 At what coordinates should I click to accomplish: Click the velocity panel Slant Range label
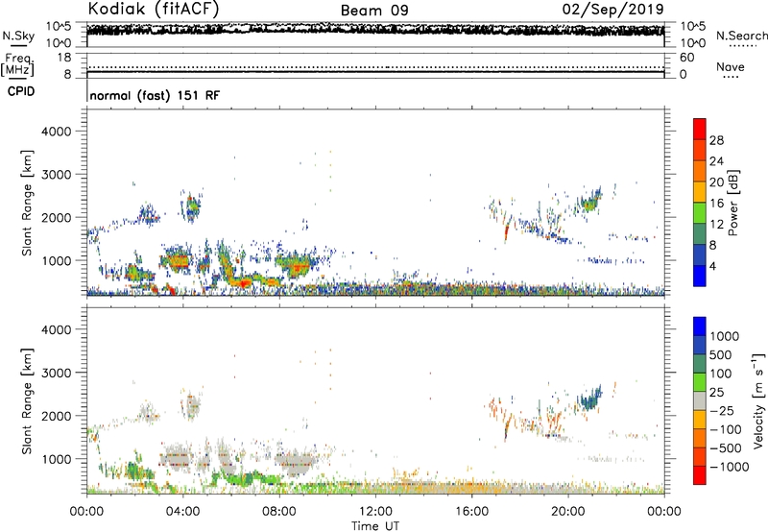click(27, 400)
